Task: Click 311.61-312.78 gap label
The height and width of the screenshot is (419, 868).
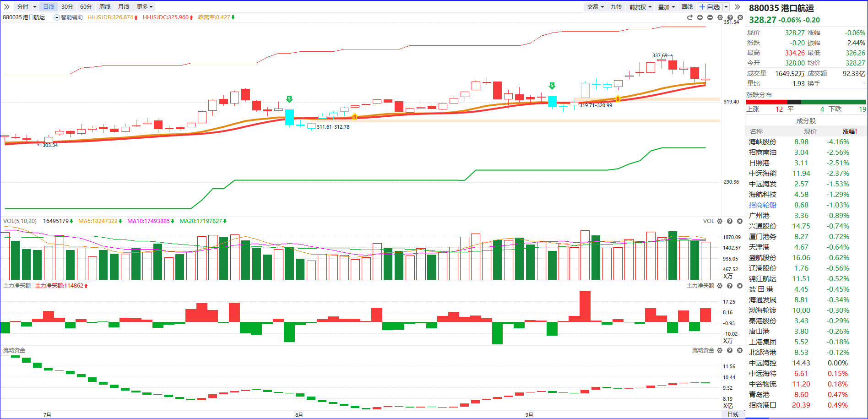Action: point(333,127)
